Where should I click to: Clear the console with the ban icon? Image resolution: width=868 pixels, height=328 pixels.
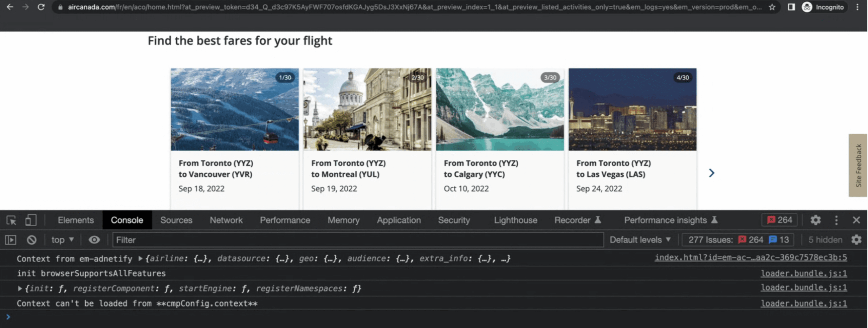click(32, 240)
